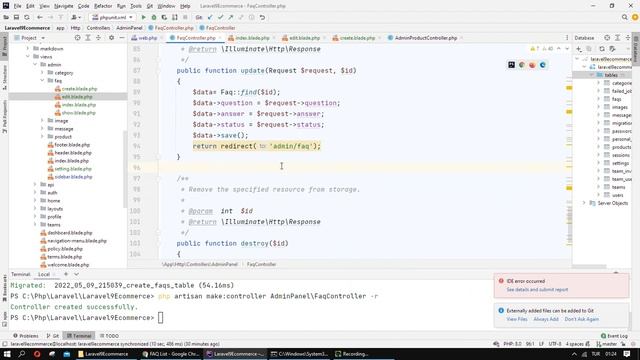This screenshot has width=640, height=360.
Task: Collapse the tables node in Database panel
Action: pos(591,75)
